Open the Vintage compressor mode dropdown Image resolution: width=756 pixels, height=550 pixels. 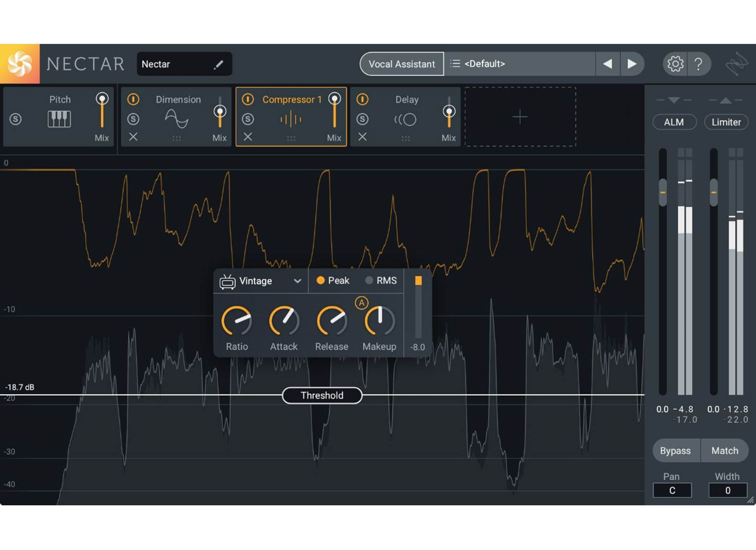(x=260, y=281)
